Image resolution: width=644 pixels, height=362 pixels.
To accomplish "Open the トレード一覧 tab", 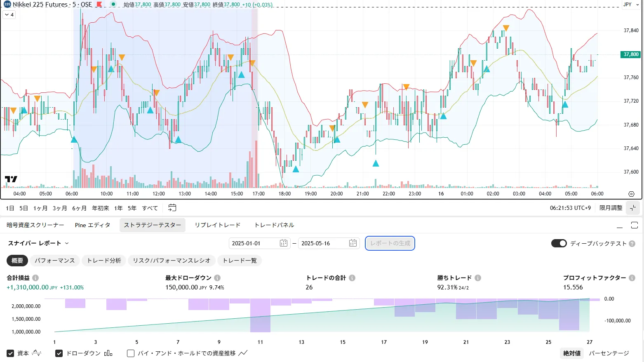I will pyautogui.click(x=240, y=261).
